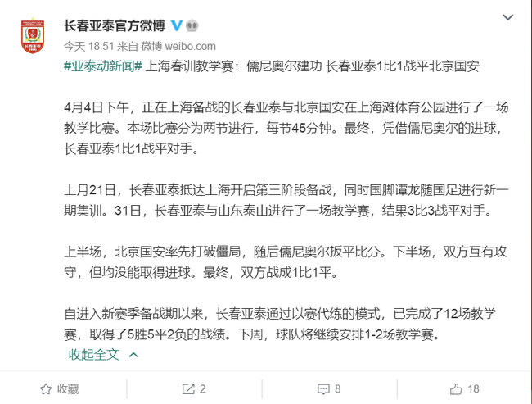Screen dimensions: 532x404
Task: Toggle like on count 18
Action: (465, 389)
